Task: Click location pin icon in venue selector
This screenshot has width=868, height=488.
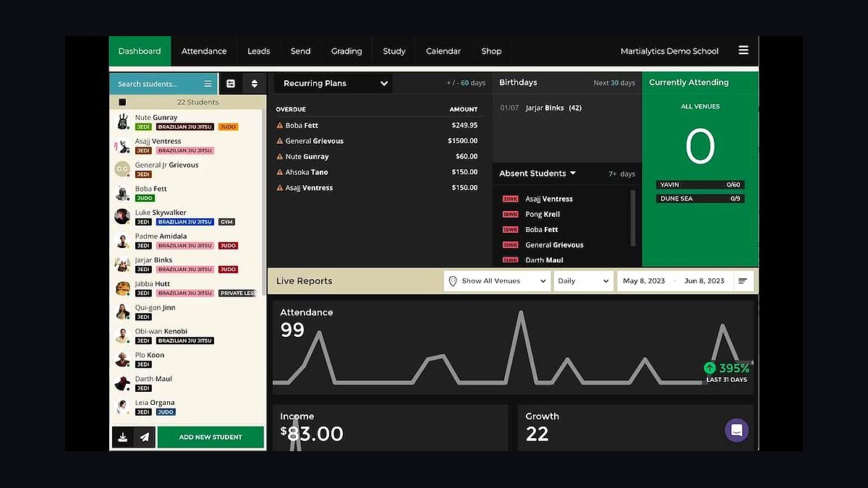Action: [x=453, y=281]
